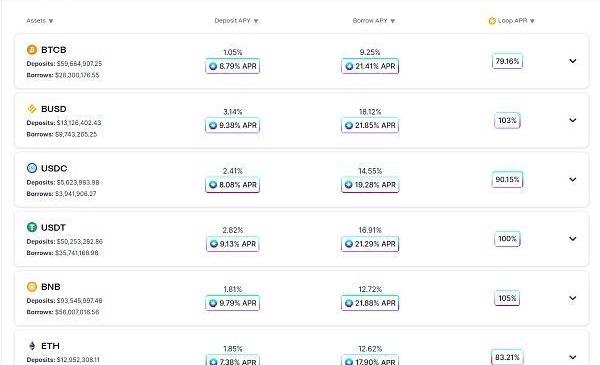Click reward icon in BTCB 8.79% APR badge
Screen dimensions: 600x365
[213, 66]
